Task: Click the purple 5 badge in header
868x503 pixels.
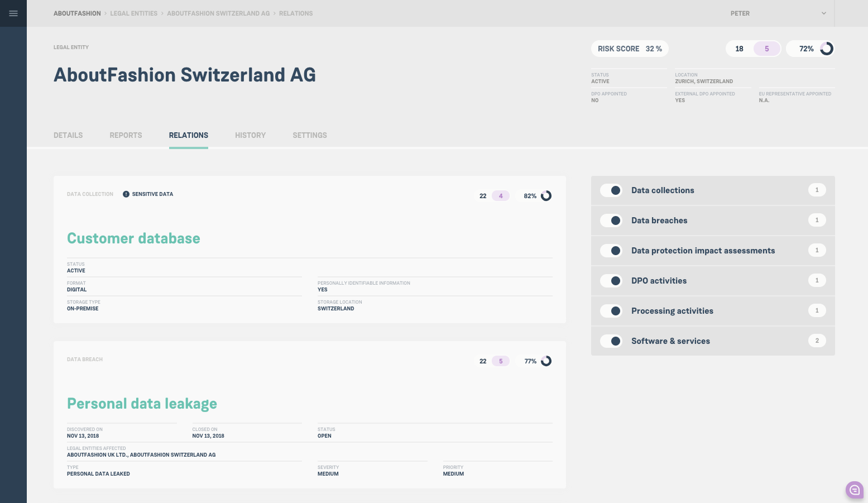Action: (x=766, y=49)
